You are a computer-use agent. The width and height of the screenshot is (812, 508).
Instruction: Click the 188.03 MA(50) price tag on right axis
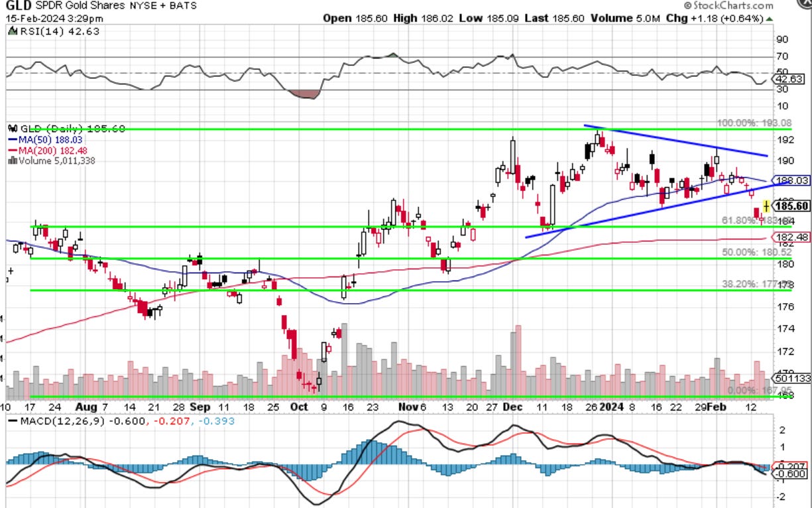[x=790, y=180]
